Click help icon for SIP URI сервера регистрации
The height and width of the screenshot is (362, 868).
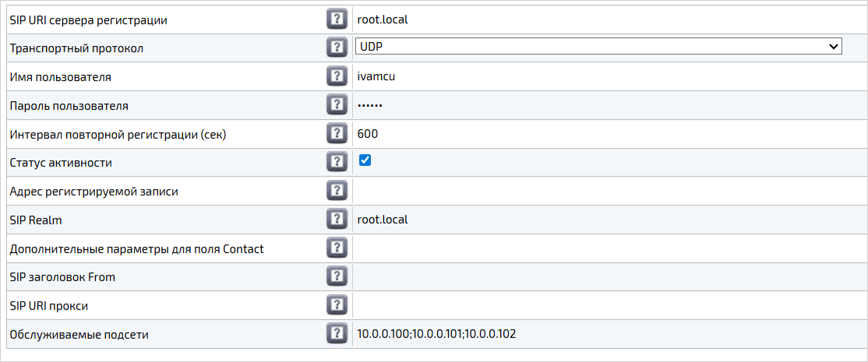pyautogui.click(x=335, y=19)
